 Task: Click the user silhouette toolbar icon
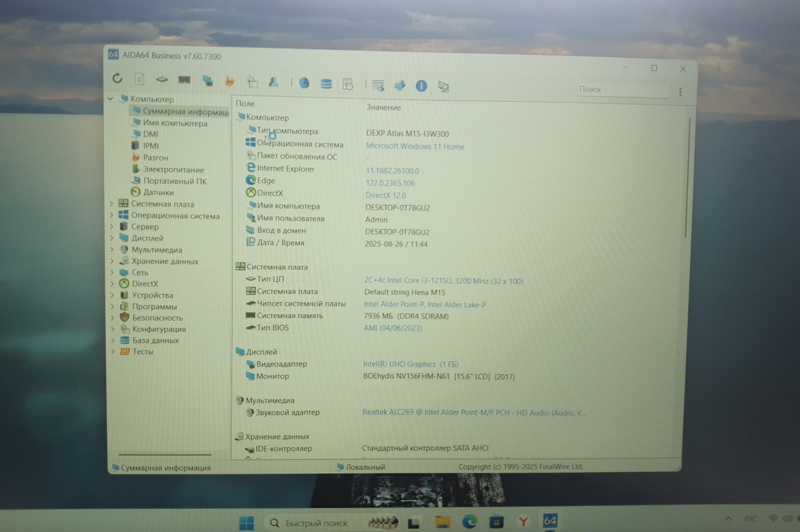273,82
